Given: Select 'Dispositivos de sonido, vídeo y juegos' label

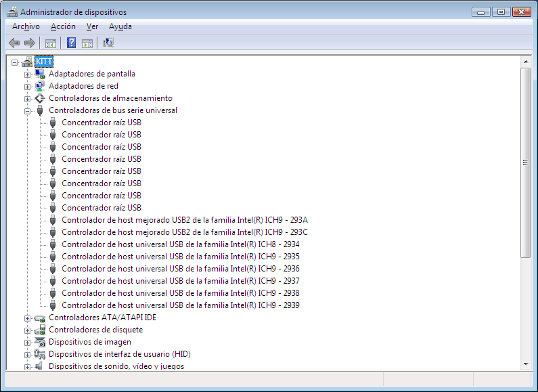Looking at the screenshot, I should pos(116,366).
